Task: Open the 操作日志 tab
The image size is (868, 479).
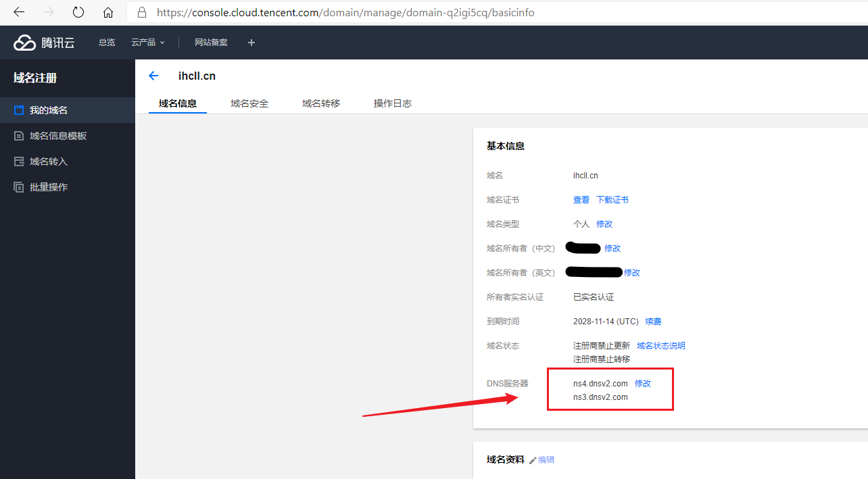Action: (x=393, y=103)
